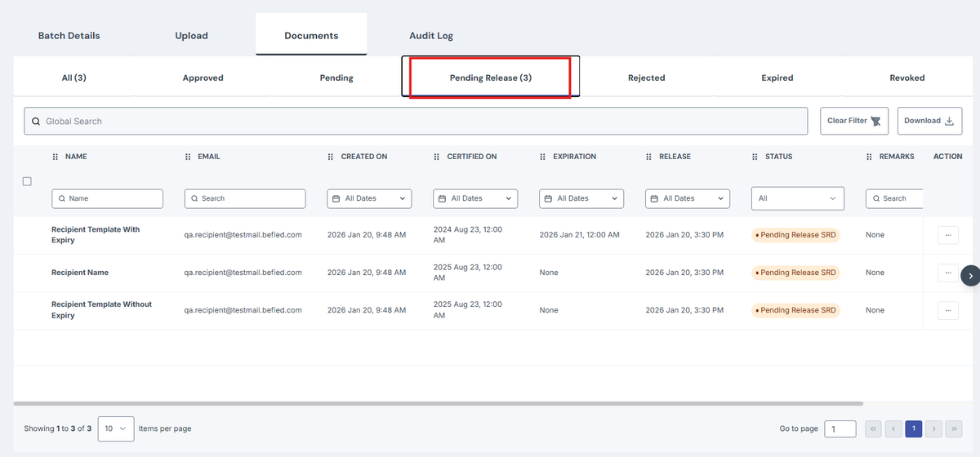Click status badge of Recipient Template With Expiry
The image size is (980, 457).
coord(796,235)
